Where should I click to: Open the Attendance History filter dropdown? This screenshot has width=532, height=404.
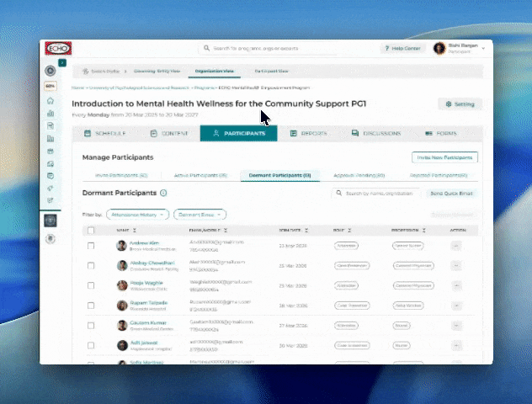click(137, 215)
